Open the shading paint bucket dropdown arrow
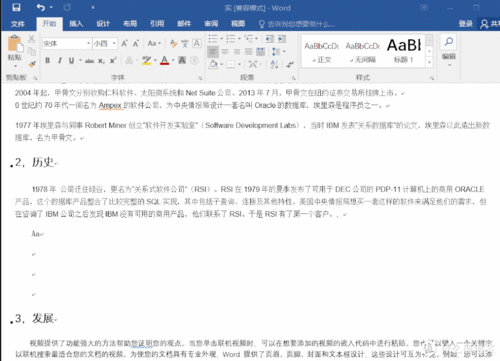Viewport: 500px width, 361px height. click(222, 64)
